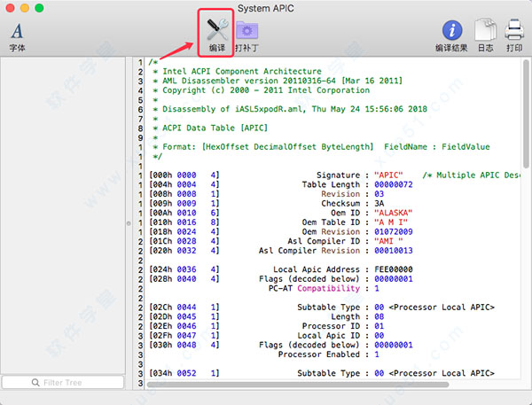This screenshot has width=532, height=405.
Task: Click the Processor Enabled value 1
Action: click(x=377, y=354)
